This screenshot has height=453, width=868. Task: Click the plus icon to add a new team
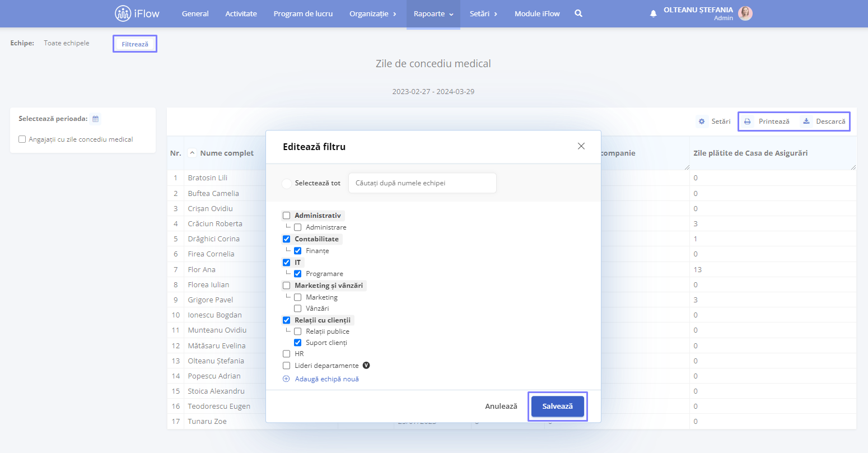point(286,379)
